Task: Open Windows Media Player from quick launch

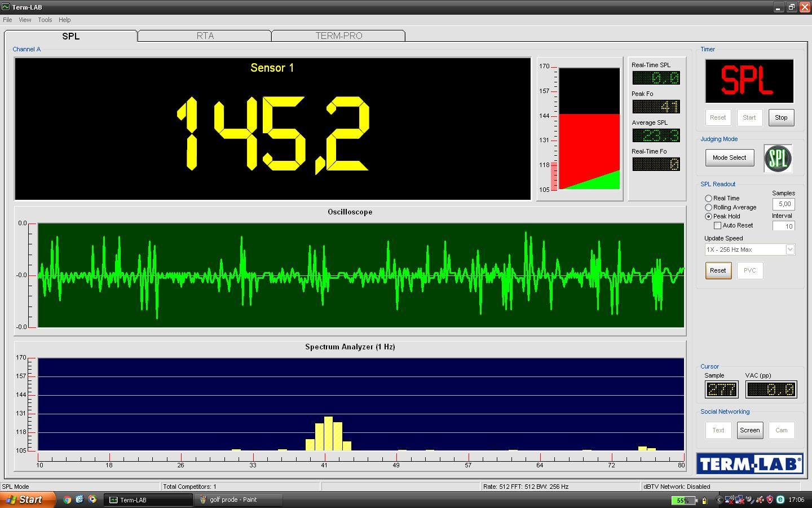Action: point(92,500)
